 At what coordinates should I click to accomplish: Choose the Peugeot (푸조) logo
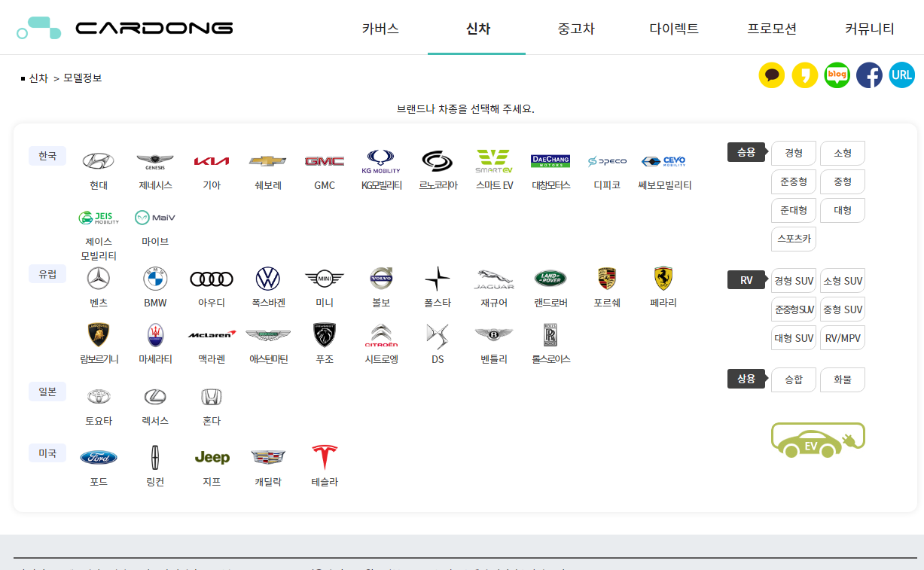click(325, 335)
